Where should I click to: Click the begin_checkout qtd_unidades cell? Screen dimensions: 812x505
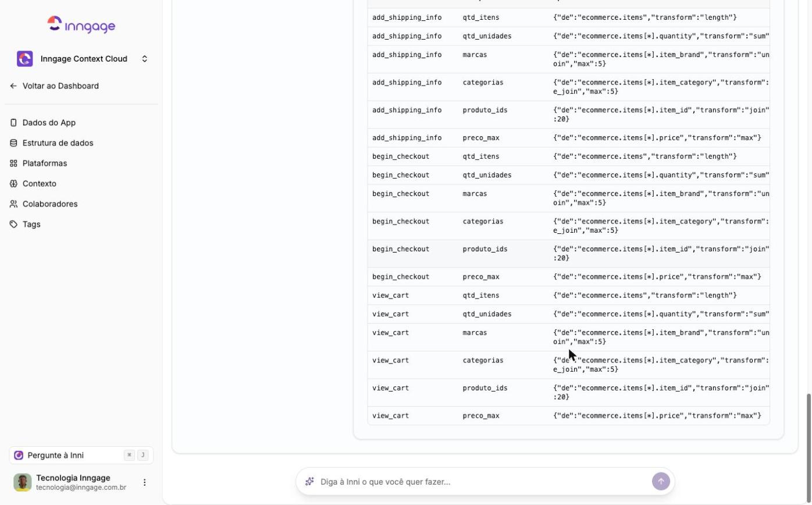(x=487, y=175)
